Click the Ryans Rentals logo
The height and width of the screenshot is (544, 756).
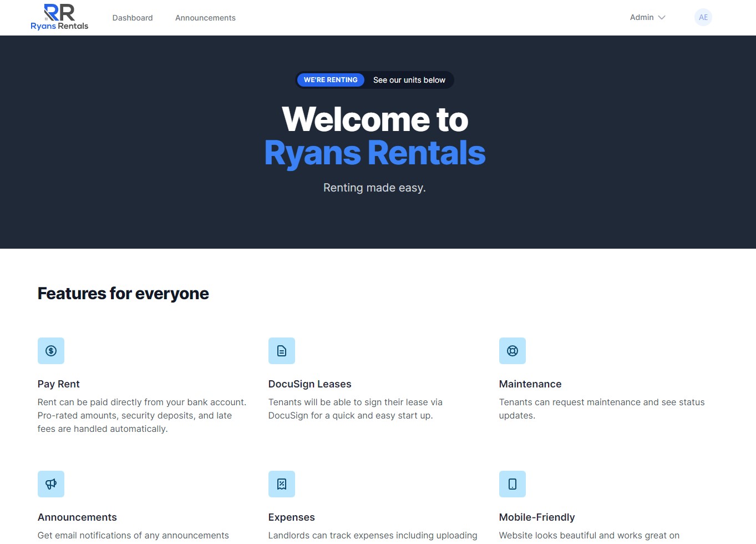(x=59, y=17)
